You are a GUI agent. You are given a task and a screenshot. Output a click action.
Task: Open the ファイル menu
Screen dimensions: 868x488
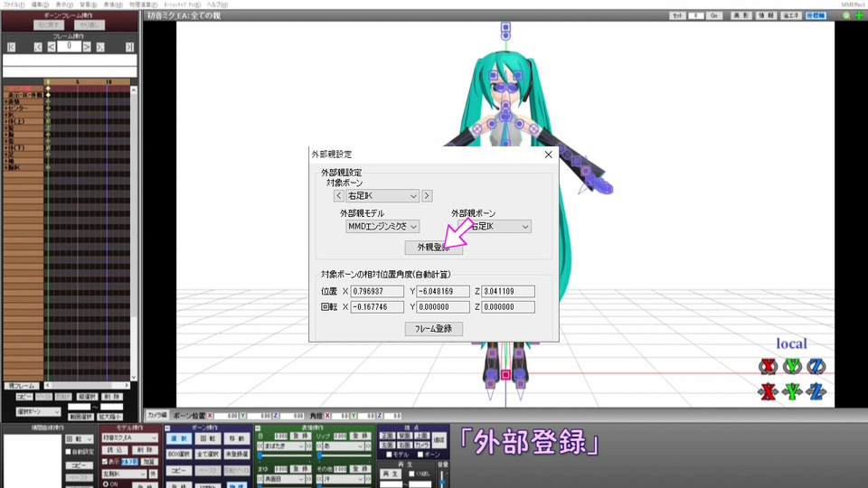14,4
